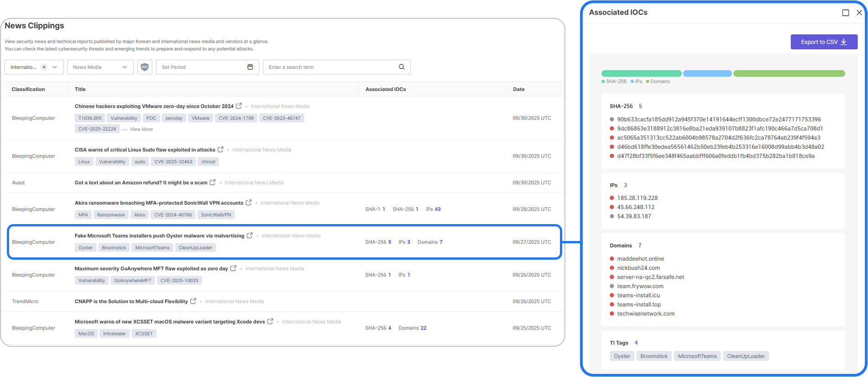Remove the International filter chip

pyautogui.click(x=44, y=67)
